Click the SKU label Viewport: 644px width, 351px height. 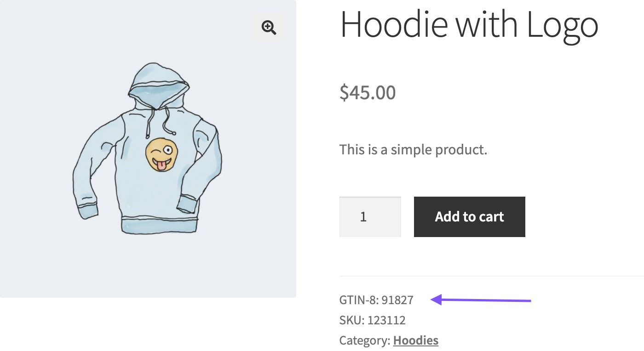tap(351, 320)
